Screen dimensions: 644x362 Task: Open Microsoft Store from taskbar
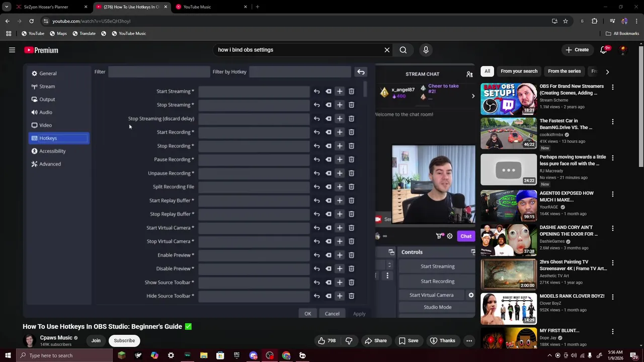[220, 355]
